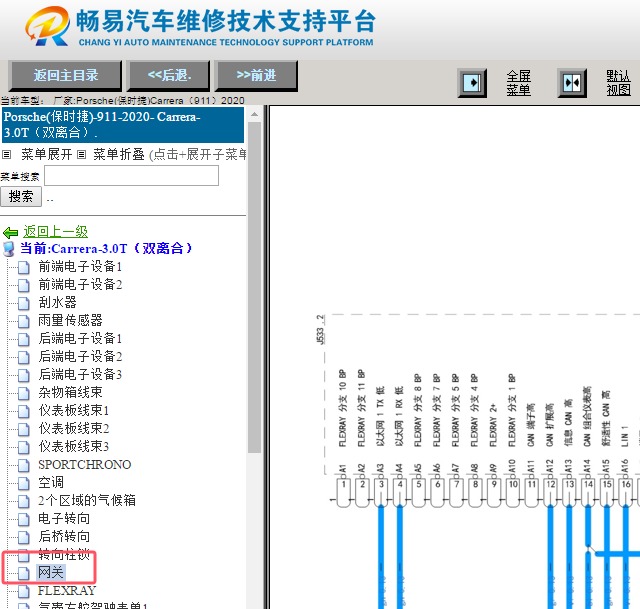Image resolution: width=640 pixels, height=609 pixels.
Task: Click the current Carrera-3.0T computer icon
Action: 8,249
